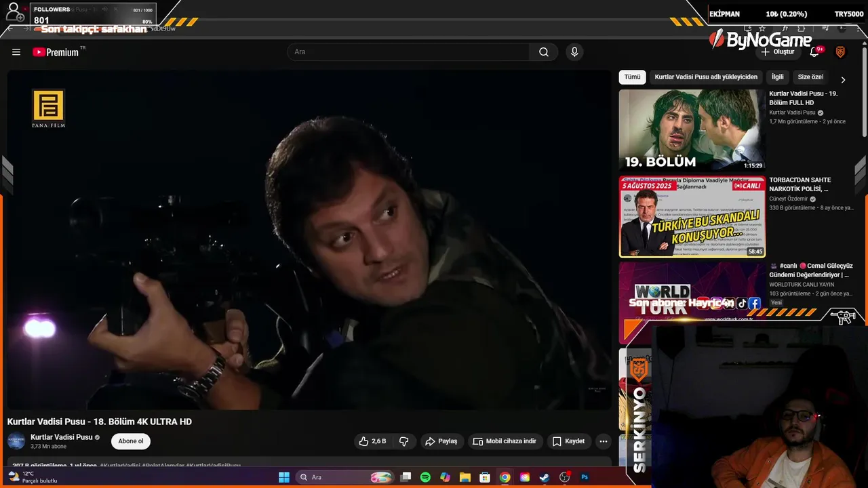This screenshot has height=488, width=868.
Task: Bookmark page with browser star icon
Action: (x=764, y=28)
